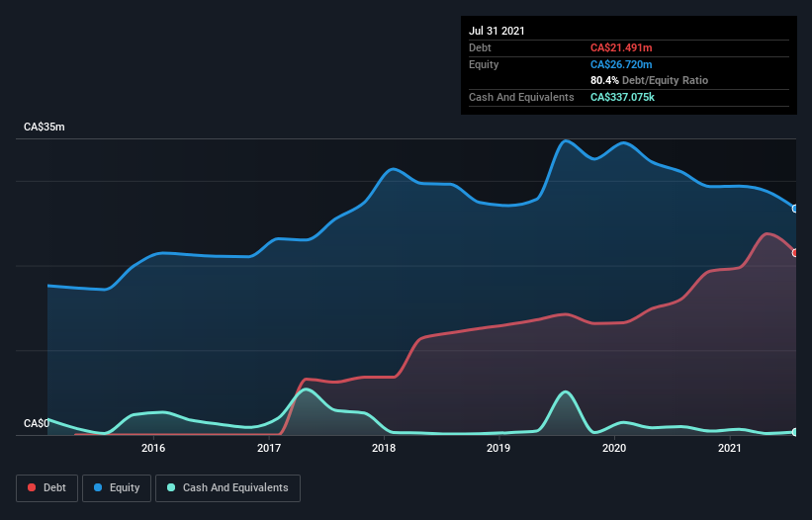Click the 2021 x-axis label

730,448
